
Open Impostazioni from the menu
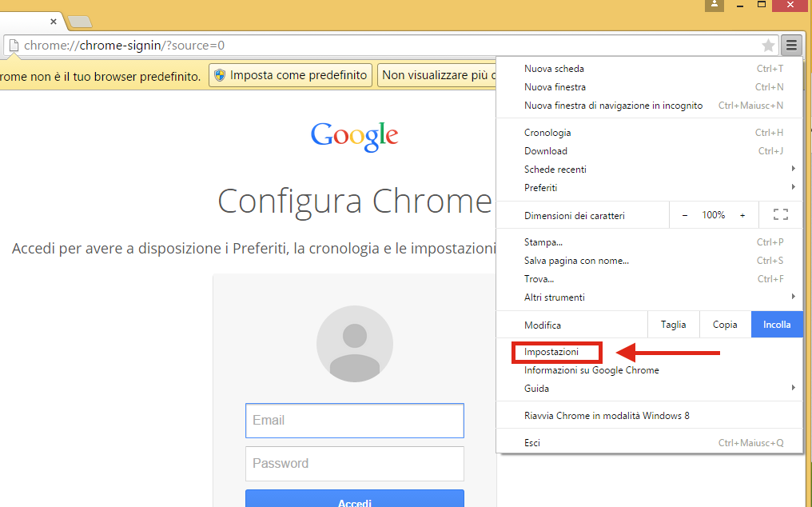coord(650,352)
